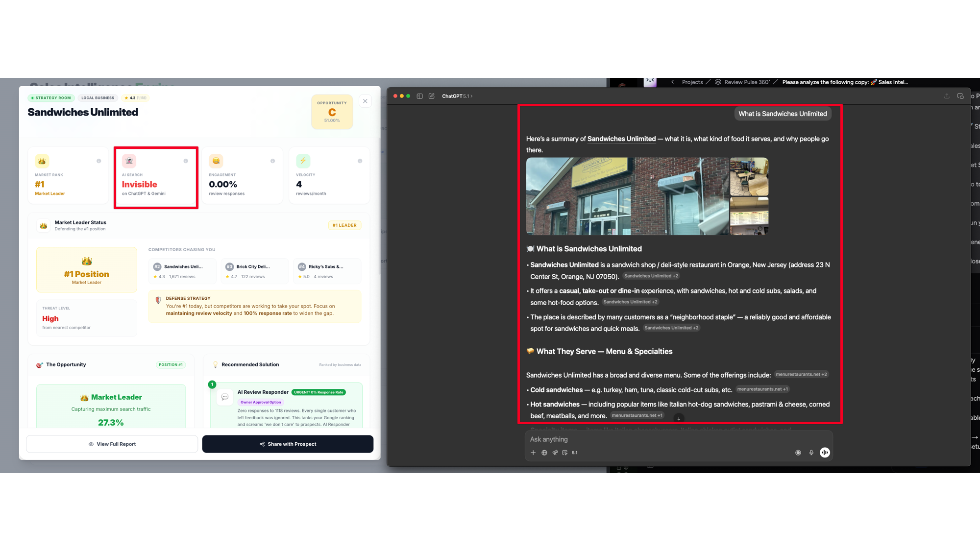This screenshot has height=551, width=980.
Task: Click the 4.3 star rating badge
Action: [x=135, y=98]
